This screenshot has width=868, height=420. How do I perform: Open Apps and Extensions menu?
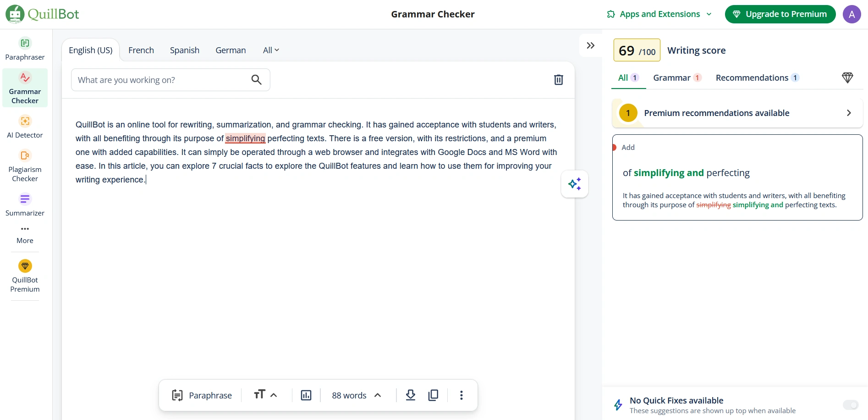[659, 14]
